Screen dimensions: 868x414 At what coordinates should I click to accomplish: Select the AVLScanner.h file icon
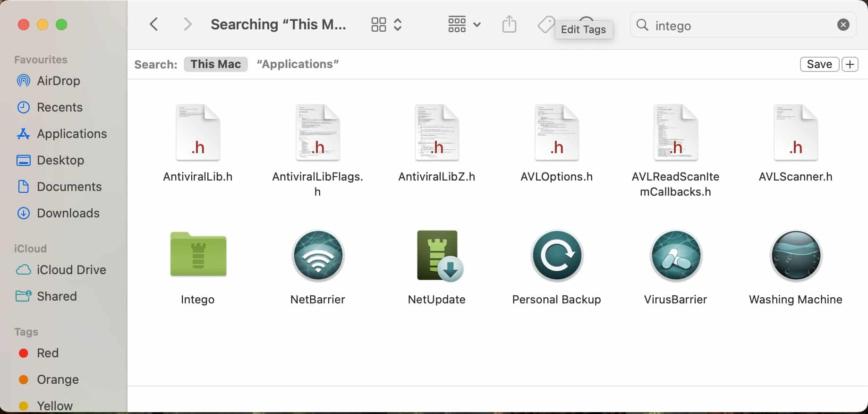pos(796,132)
